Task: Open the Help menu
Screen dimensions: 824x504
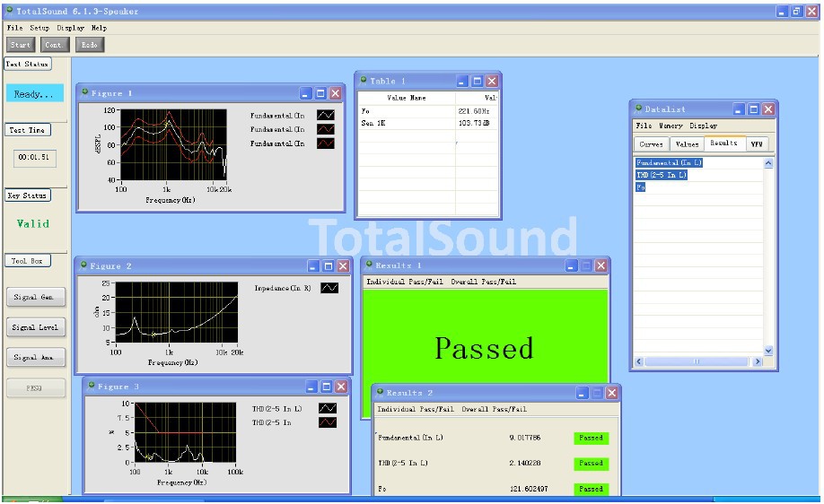Action: pos(99,28)
